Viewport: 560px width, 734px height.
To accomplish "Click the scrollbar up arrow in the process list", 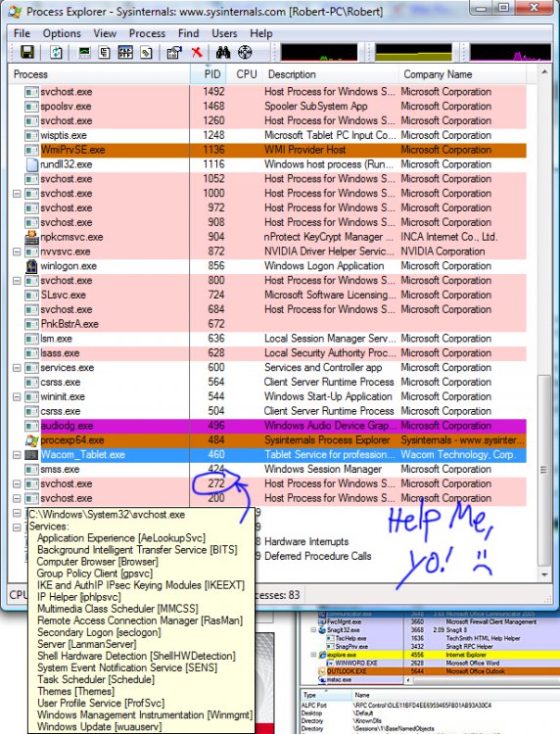I will point(544,72).
